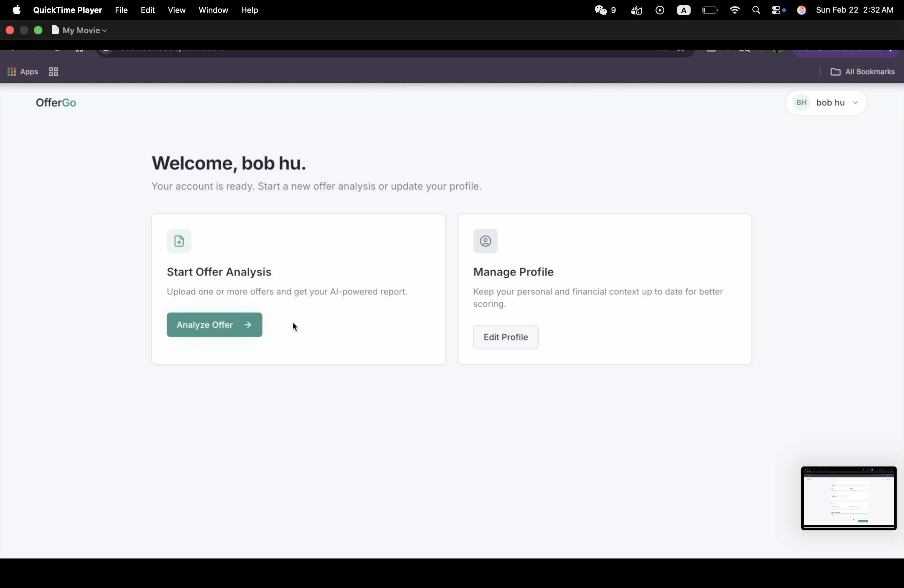
Task: Click the BH avatar icon
Action: 801,102
